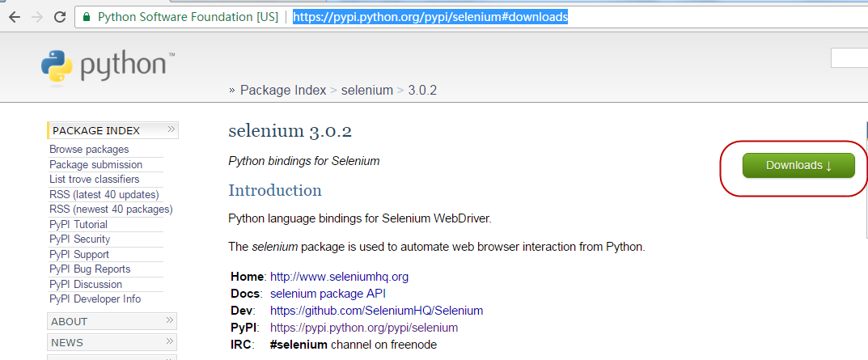The height and width of the screenshot is (360, 868).
Task: Open RSS latest 40 updates feed
Action: pos(104,194)
